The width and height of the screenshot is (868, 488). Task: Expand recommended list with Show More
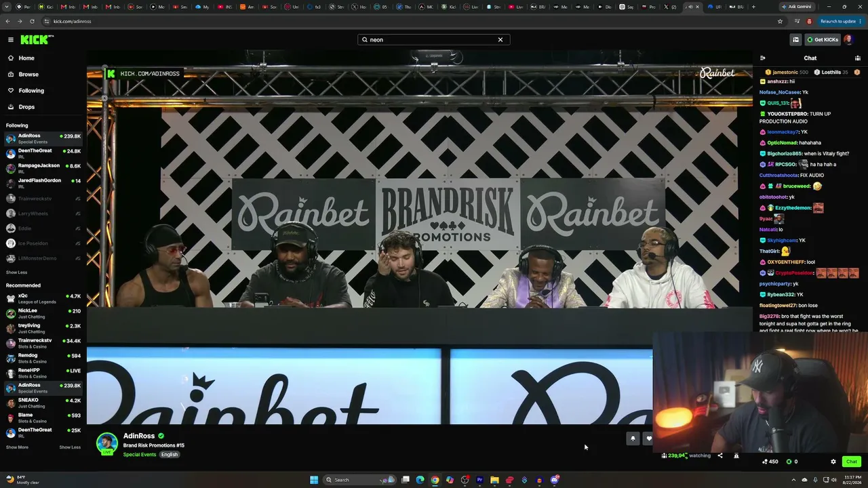point(17,447)
